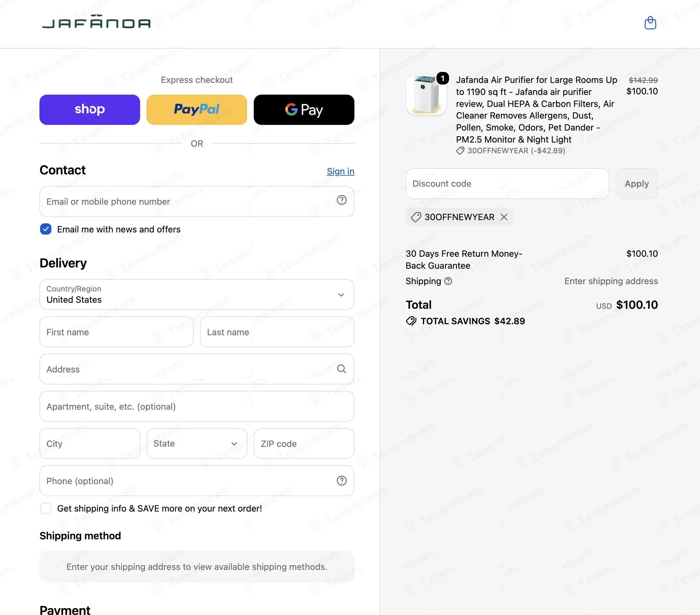The image size is (700, 615).
Task: Click the air purifier product thumbnail
Action: pyautogui.click(x=426, y=95)
